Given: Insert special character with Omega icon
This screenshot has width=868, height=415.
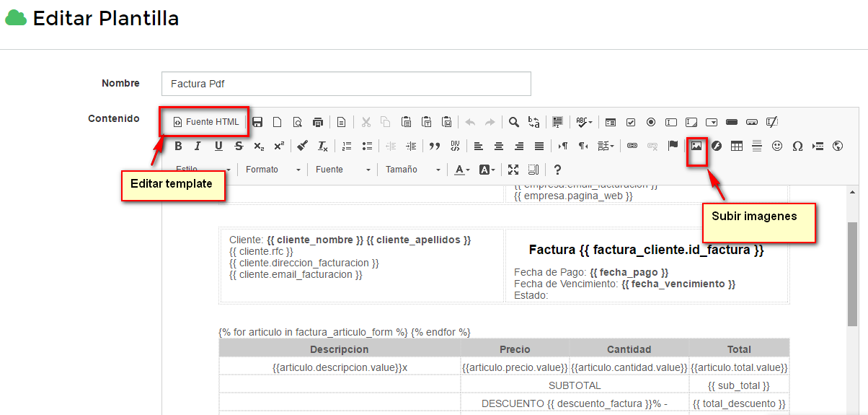Looking at the screenshot, I should coord(797,146).
